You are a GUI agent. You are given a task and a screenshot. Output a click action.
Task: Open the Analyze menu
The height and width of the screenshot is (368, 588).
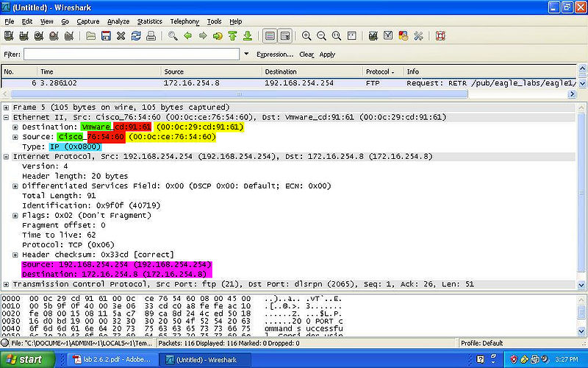(x=118, y=21)
